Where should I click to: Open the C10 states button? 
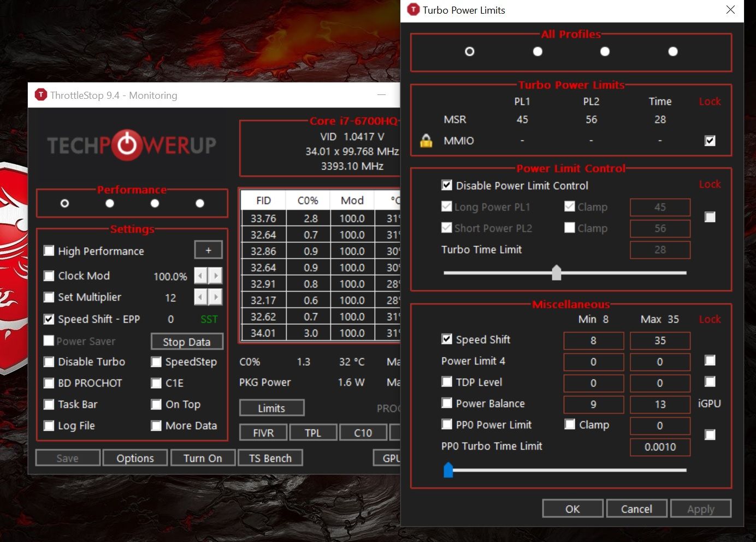[x=363, y=433]
